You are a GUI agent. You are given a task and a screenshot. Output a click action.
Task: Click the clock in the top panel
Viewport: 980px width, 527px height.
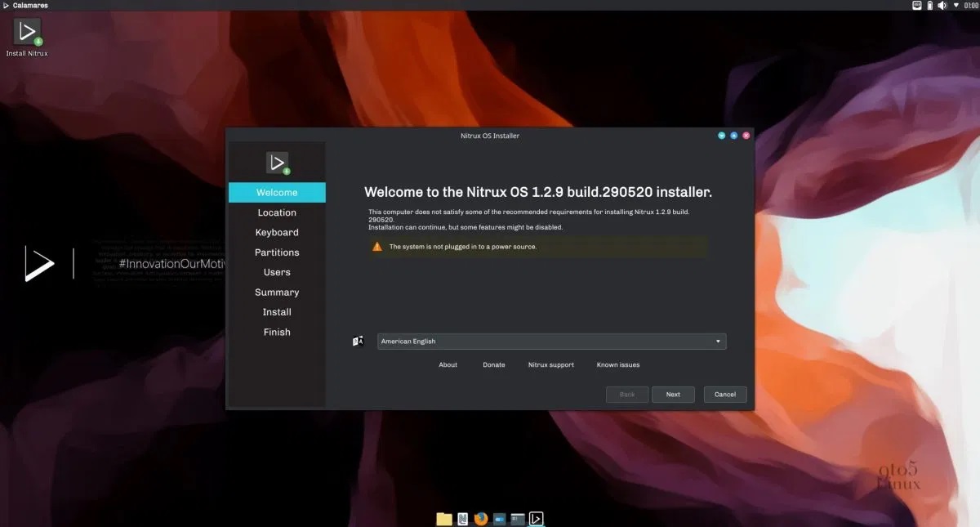(971, 6)
